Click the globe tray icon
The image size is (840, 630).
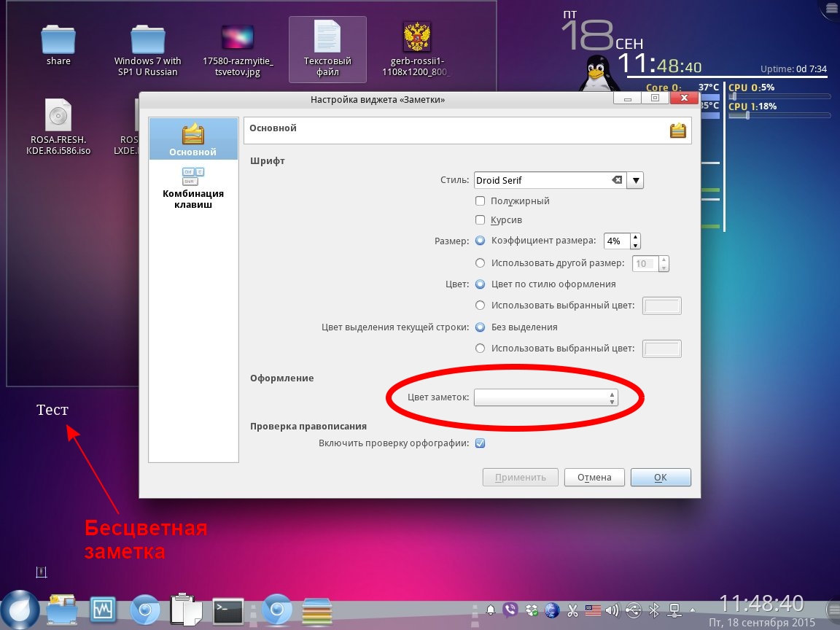(x=552, y=610)
